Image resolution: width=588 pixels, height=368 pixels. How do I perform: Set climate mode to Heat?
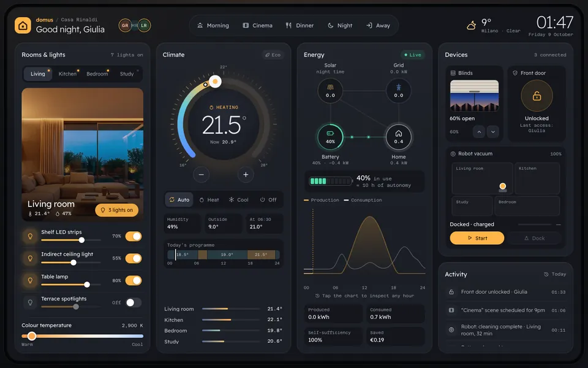click(209, 200)
